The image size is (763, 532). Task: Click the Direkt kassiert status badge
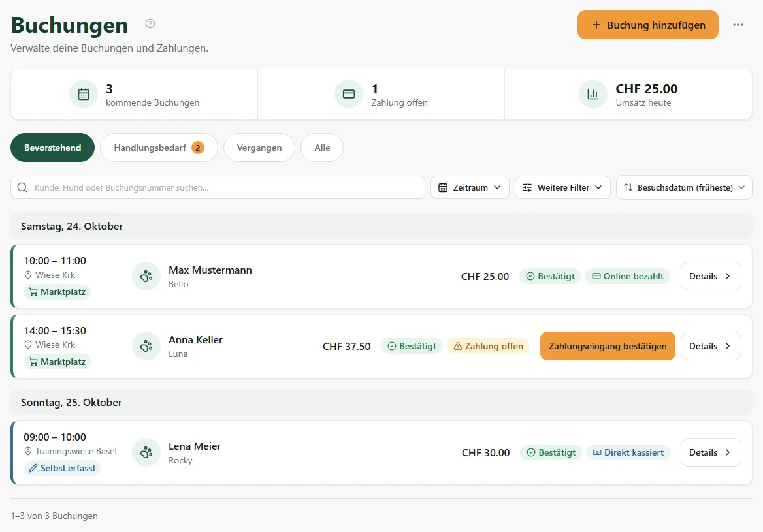click(628, 453)
